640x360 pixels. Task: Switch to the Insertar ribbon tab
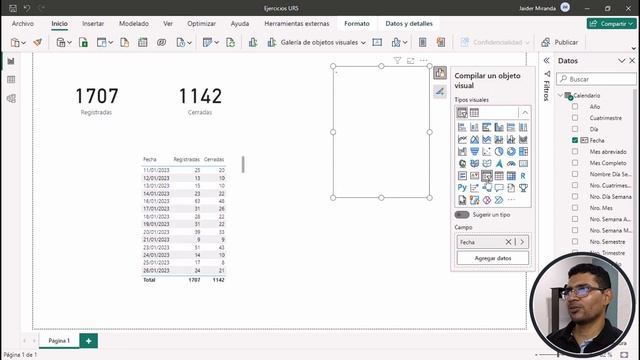(93, 24)
